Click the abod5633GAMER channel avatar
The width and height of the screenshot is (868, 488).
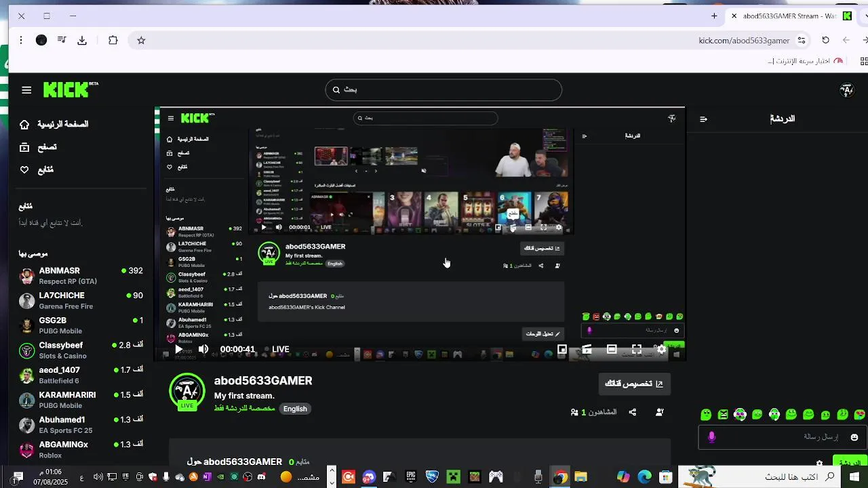[186, 391]
